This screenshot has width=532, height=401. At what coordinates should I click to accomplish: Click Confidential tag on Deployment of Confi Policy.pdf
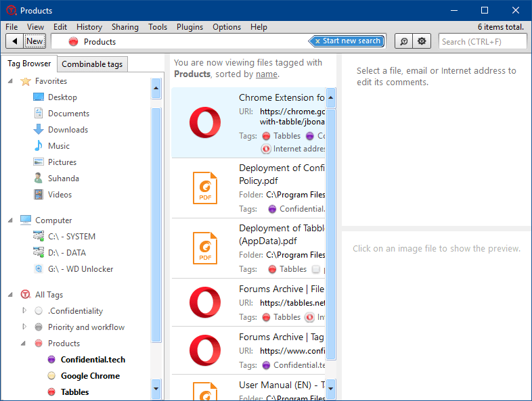pos(296,209)
